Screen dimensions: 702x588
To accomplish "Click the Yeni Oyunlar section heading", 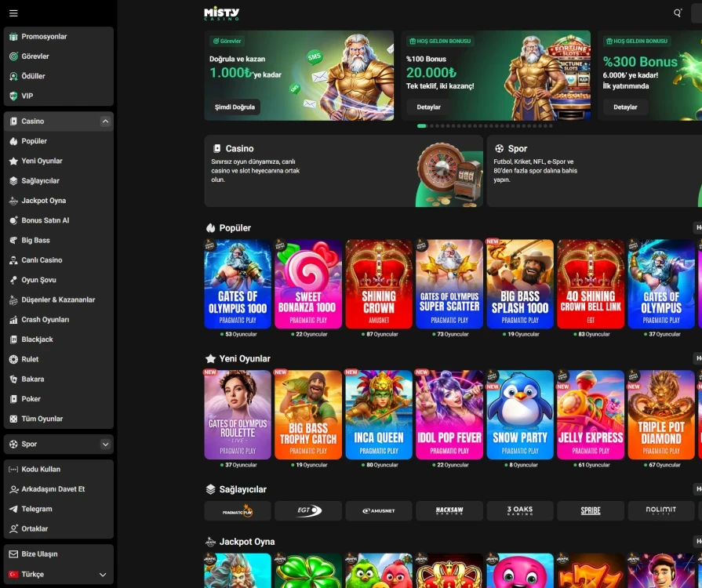I will (245, 359).
